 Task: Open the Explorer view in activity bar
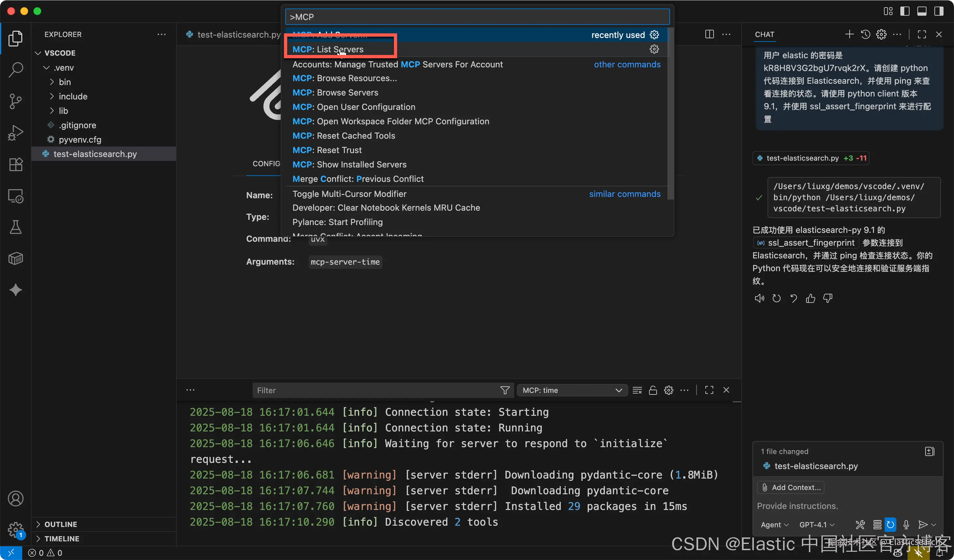click(x=15, y=38)
